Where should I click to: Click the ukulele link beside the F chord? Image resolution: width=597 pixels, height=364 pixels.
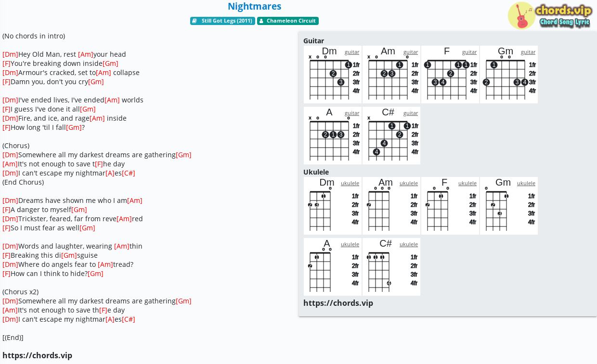click(467, 183)
